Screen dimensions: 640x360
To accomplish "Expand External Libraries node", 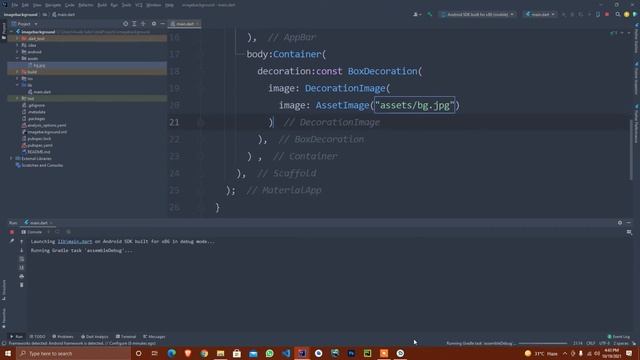I will pos(12,158).
